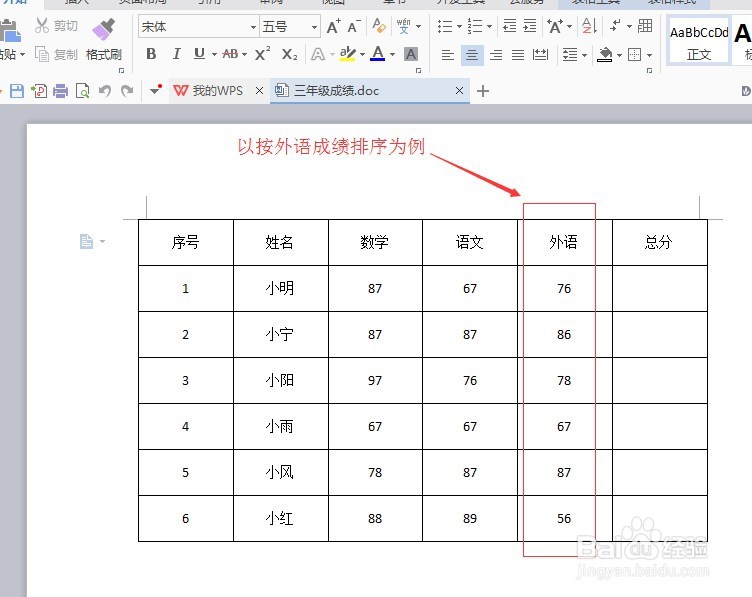
Task: Clear formatting with the eraser icon
Action: 379,26
